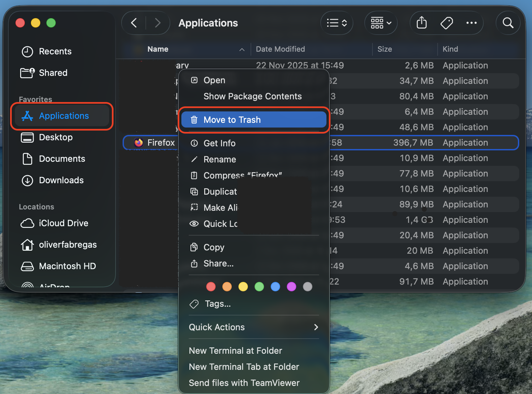Choose Compress "Firefox"
Viewport: 532px width, 394px height.
click(x=254, y=176)
